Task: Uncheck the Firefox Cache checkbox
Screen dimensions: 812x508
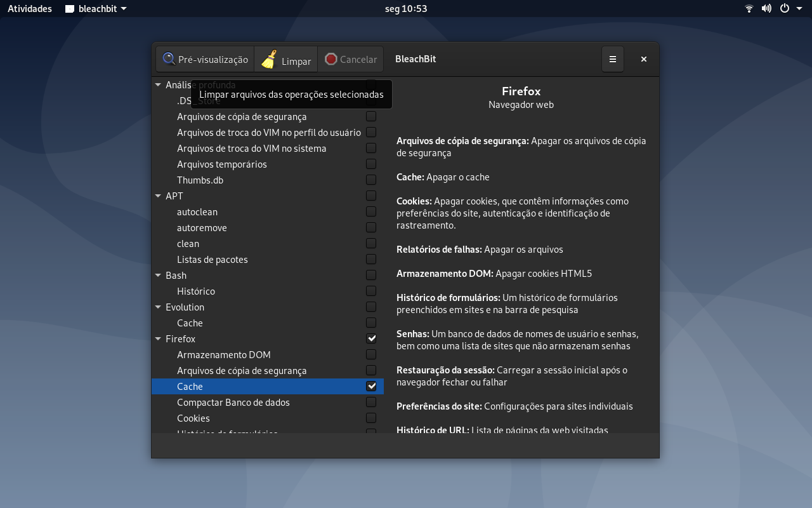Action: tap(371, 386)
